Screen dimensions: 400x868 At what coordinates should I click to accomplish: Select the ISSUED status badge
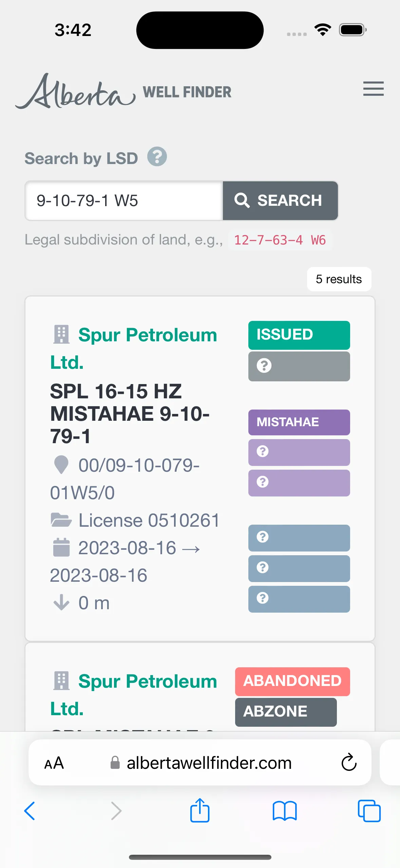[299, 335]
